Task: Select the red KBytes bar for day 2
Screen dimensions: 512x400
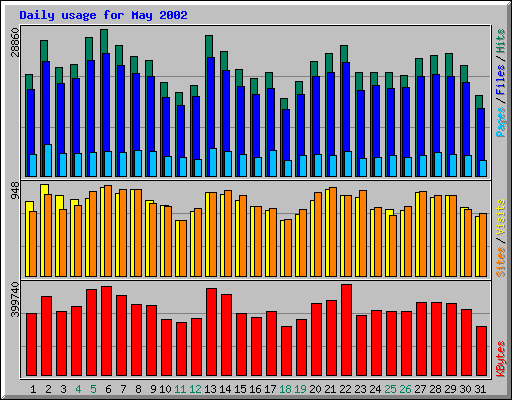Action: [46, 336]
